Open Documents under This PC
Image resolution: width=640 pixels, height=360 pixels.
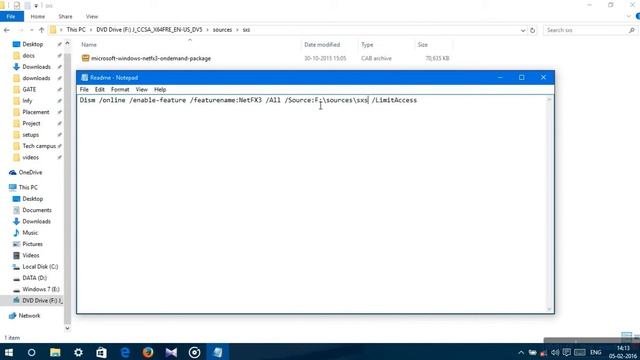37,210
